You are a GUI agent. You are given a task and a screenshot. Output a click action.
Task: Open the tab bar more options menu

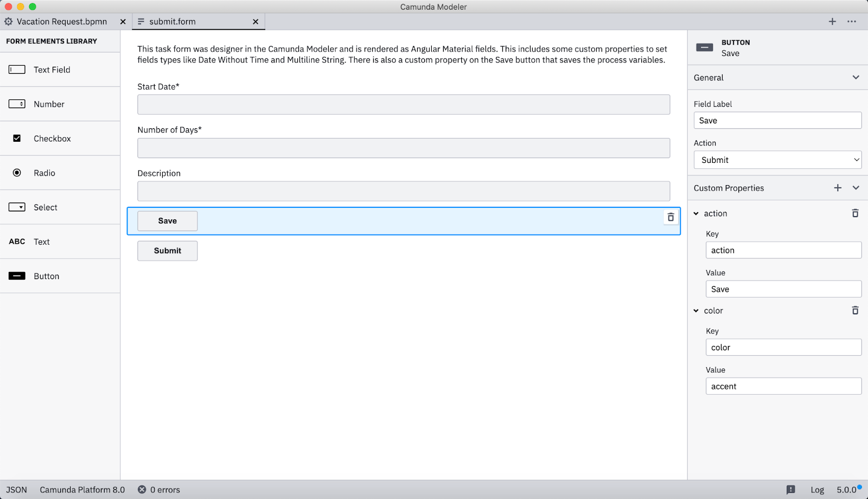coord(852,22)
